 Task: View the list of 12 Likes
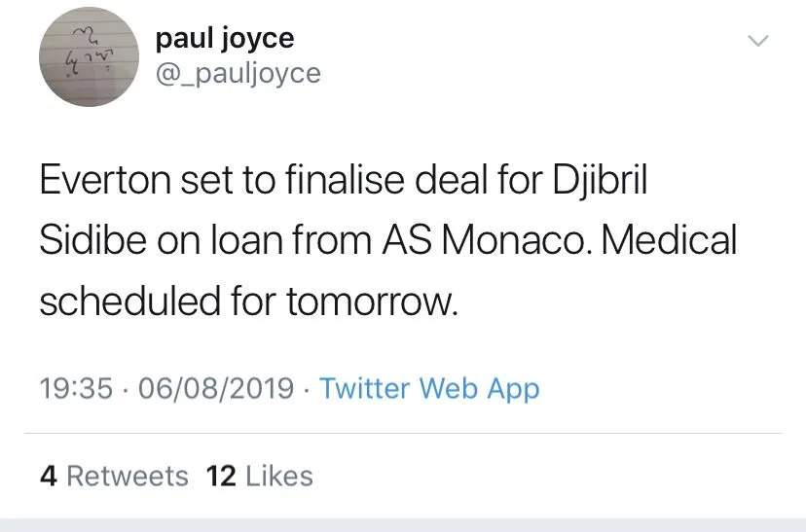260,477
